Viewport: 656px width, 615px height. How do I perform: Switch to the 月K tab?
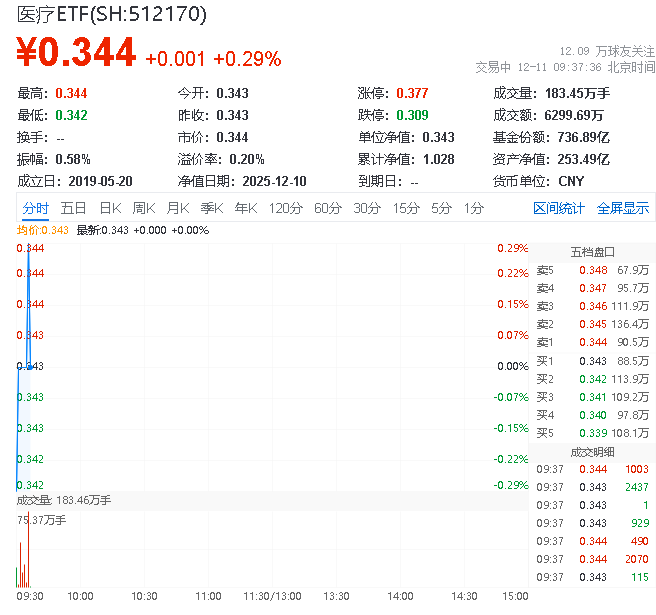[178, 208]
